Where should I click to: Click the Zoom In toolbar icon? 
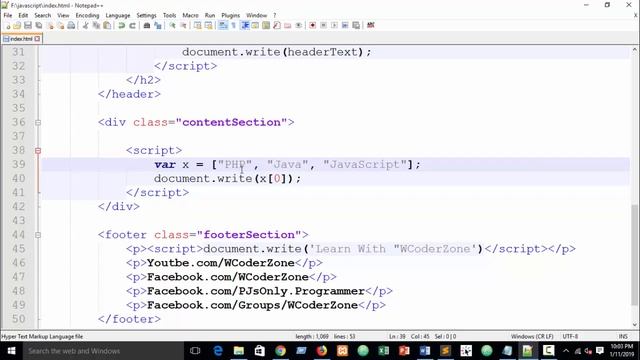pyautogui.click(x=172, y=26)
